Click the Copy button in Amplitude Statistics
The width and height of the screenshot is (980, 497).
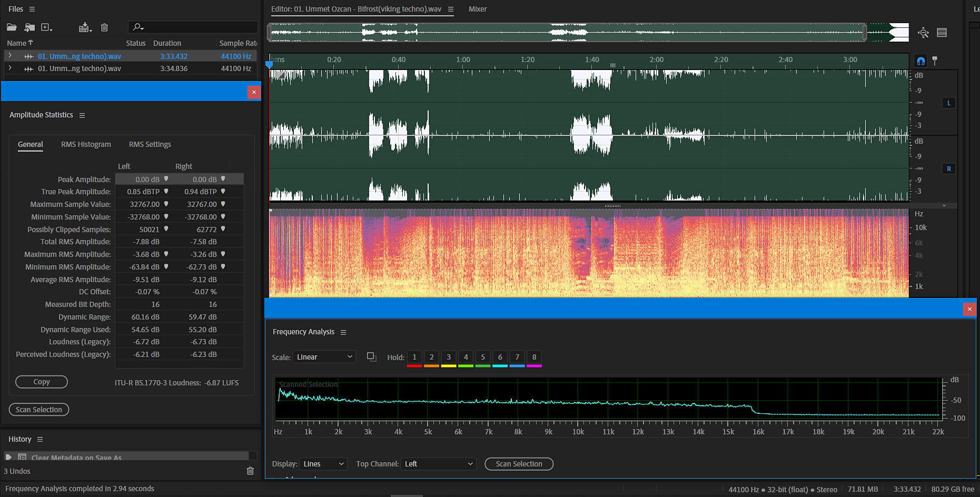(x=42, y=382)
